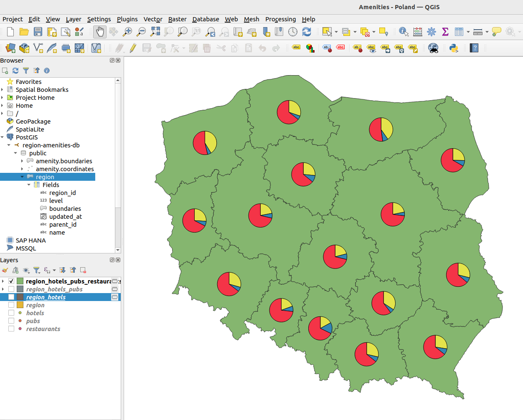Select the region_hotels layer name
Screen dimensions: 523x420
click(x=46, y=297)
